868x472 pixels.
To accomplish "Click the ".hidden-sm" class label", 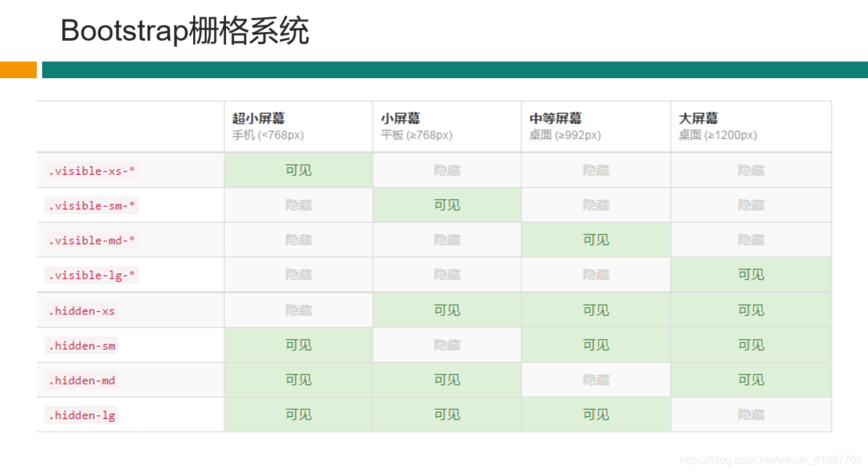I will [82, 346].
